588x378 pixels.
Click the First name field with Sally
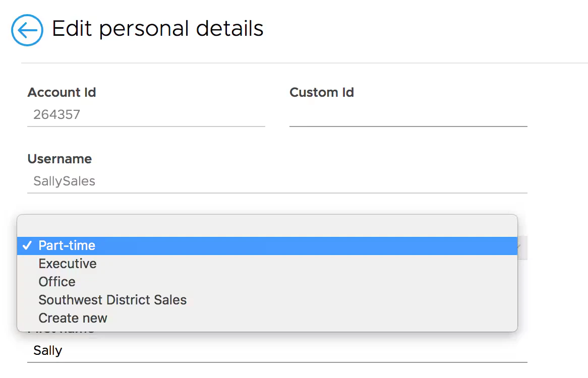[x=277, y=350]
